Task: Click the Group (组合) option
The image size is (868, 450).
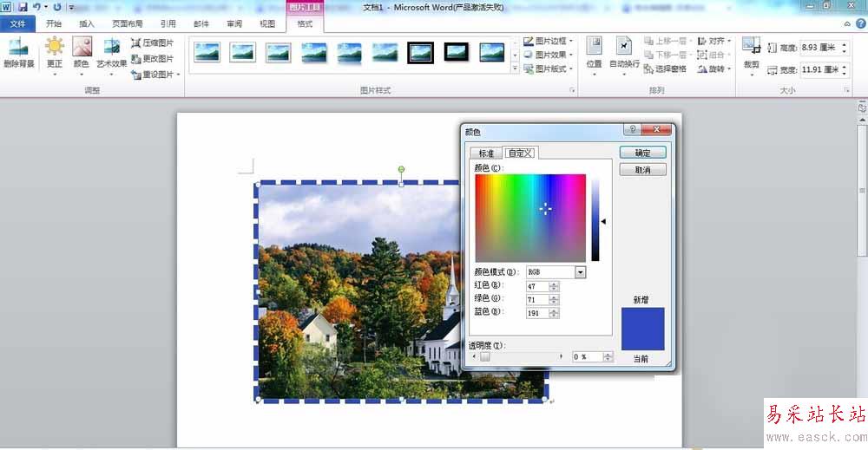Action: pyautogui.click(x=714, y=55)
